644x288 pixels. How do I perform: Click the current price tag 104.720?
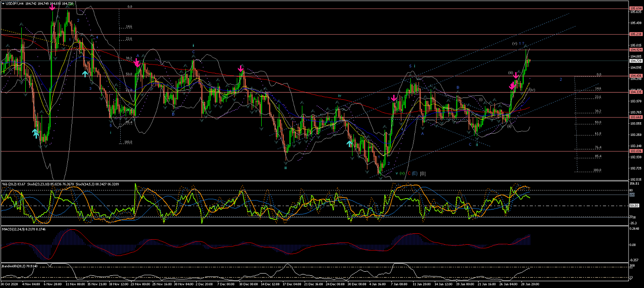point(635,60)
